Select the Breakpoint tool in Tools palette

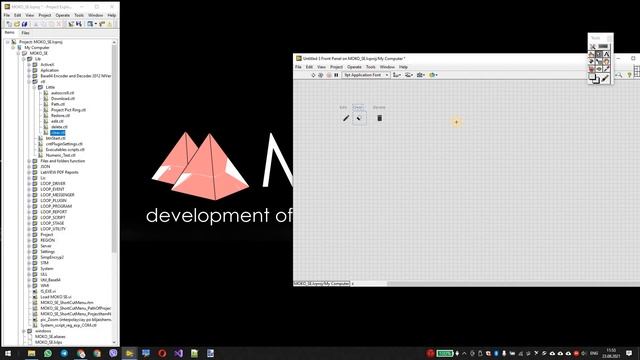[x=591, y=69]
